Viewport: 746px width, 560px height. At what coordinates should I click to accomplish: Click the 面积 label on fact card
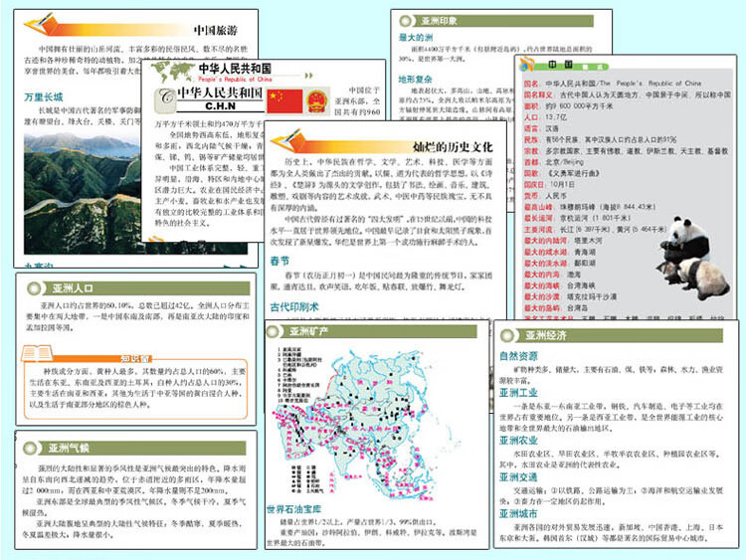(x=531, y=106)
